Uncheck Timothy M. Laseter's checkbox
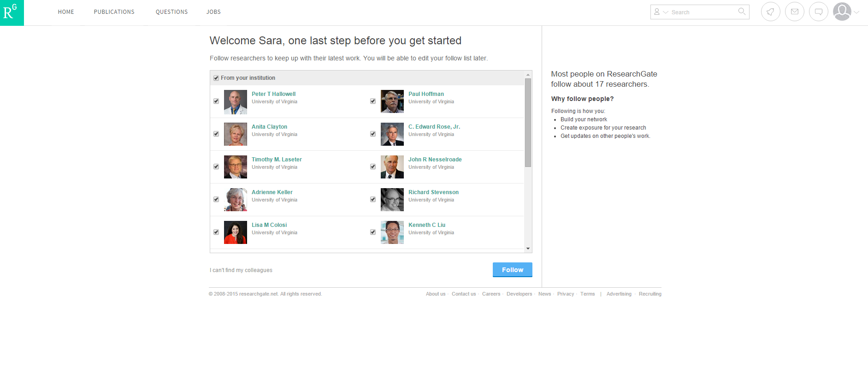 point(216,166)
